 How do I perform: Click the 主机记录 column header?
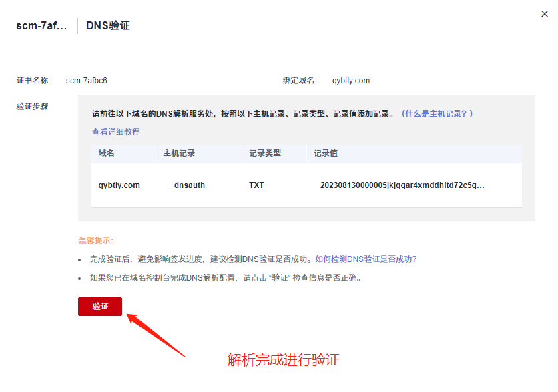(179, 153)
